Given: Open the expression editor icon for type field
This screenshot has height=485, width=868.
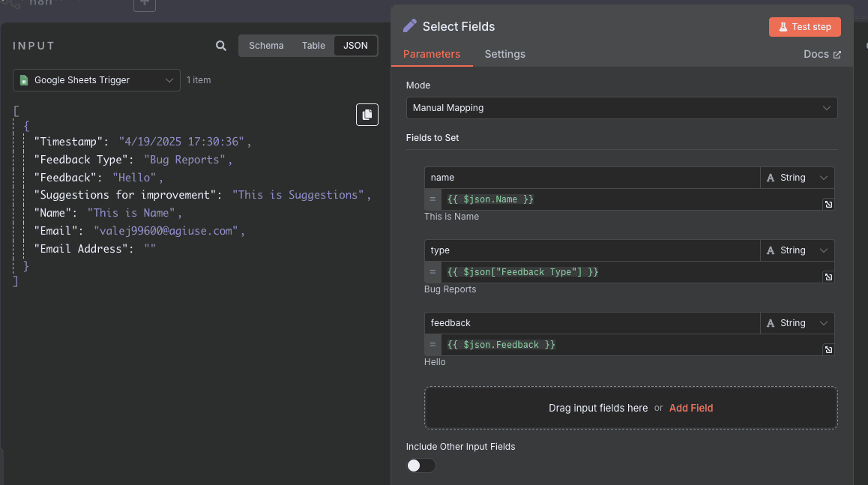Looking at the screenshot, I should 828,276.
